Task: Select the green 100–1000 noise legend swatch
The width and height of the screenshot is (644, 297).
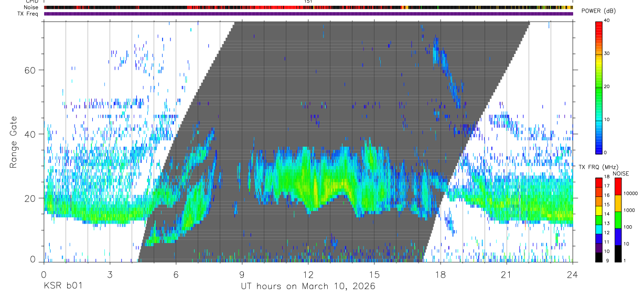Action: point(618,220)
